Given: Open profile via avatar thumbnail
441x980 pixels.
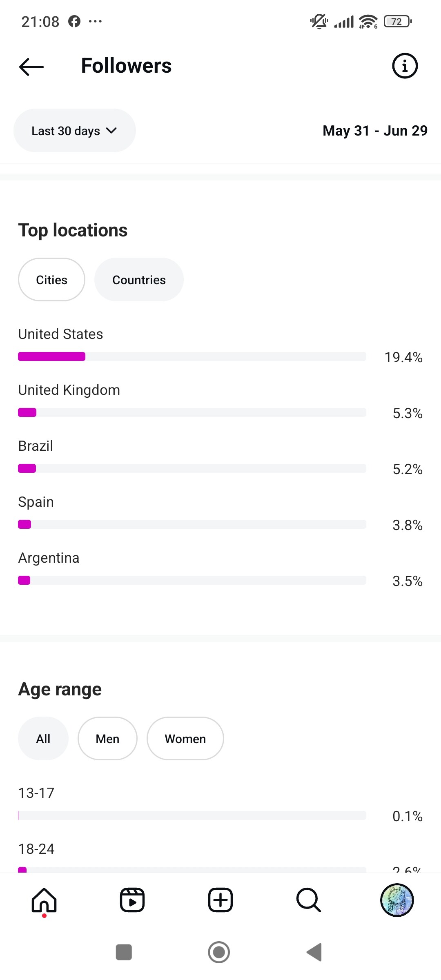Looking at the screenshot, I should point(397,900).
